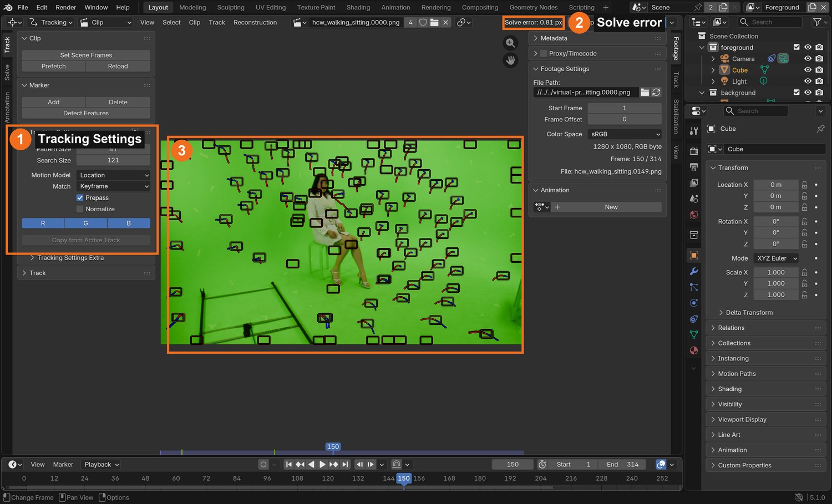
Task: Open the Render menu in top bar
Action: click(65, 7)
